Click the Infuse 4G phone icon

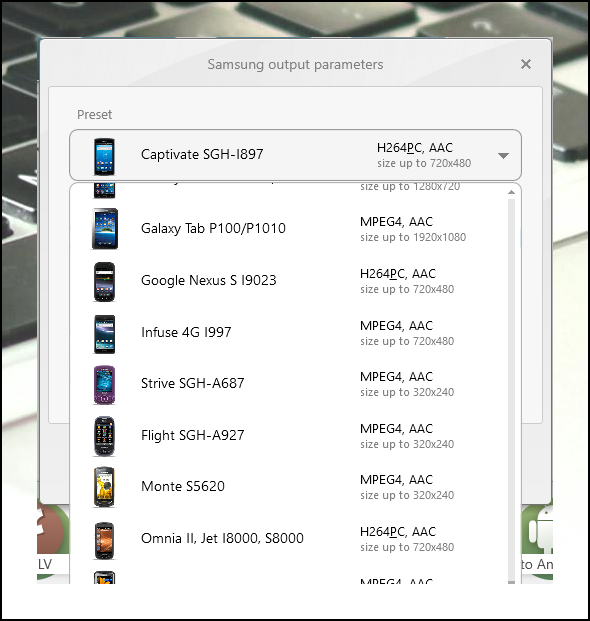[105, 334]
